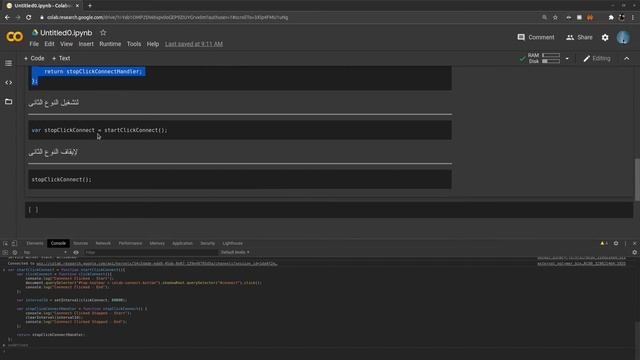Click the DevTools warnings count badge
This screenshot has width=640, height=360.
[604, 243]
